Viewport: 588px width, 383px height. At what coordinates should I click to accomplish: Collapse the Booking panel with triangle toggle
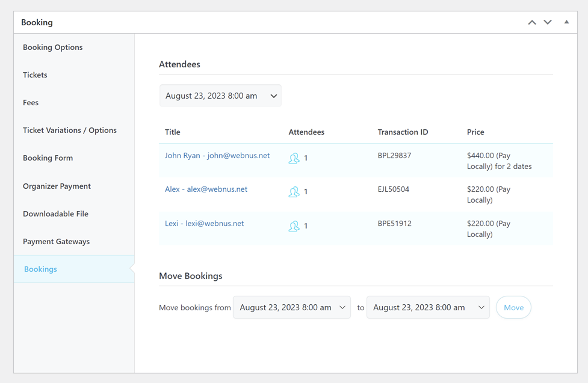(566, 22)
